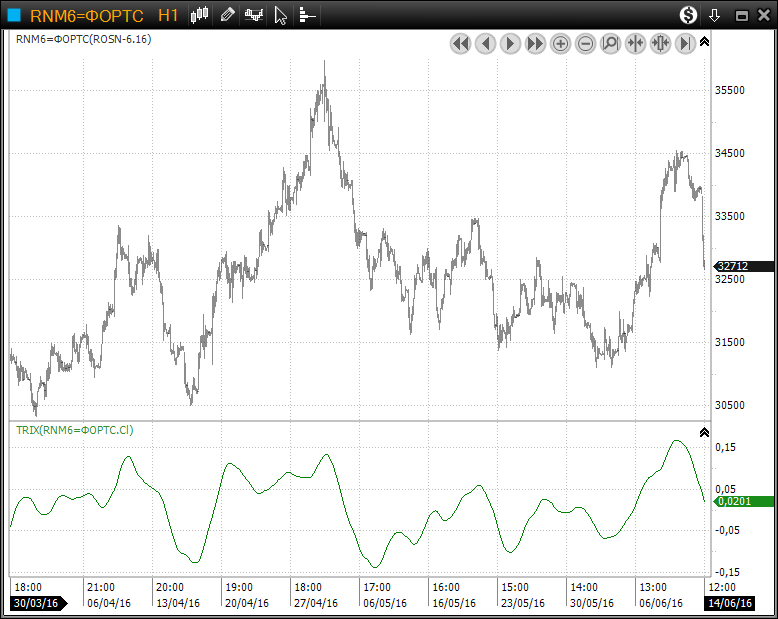The image size is (778, 619).
Task: Click the RNM6=ФОРТС instrument name in title
Action: (87, 15)
